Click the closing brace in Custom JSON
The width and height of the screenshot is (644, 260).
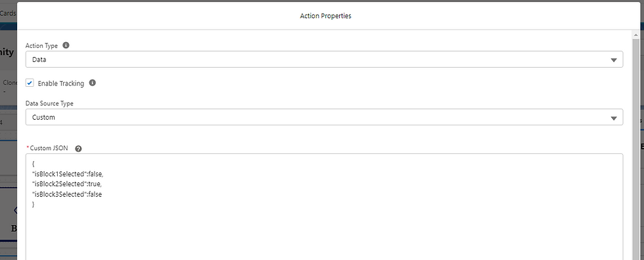[x=34, y=204]
